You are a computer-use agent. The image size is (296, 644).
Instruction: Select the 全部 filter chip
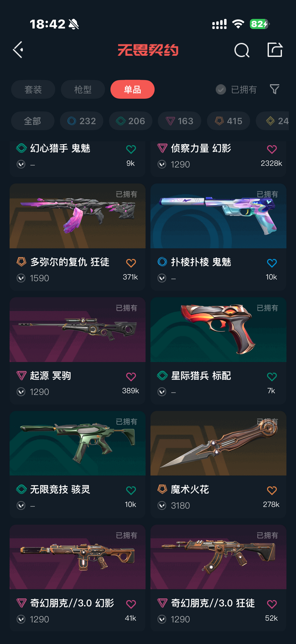click(33, 121)
